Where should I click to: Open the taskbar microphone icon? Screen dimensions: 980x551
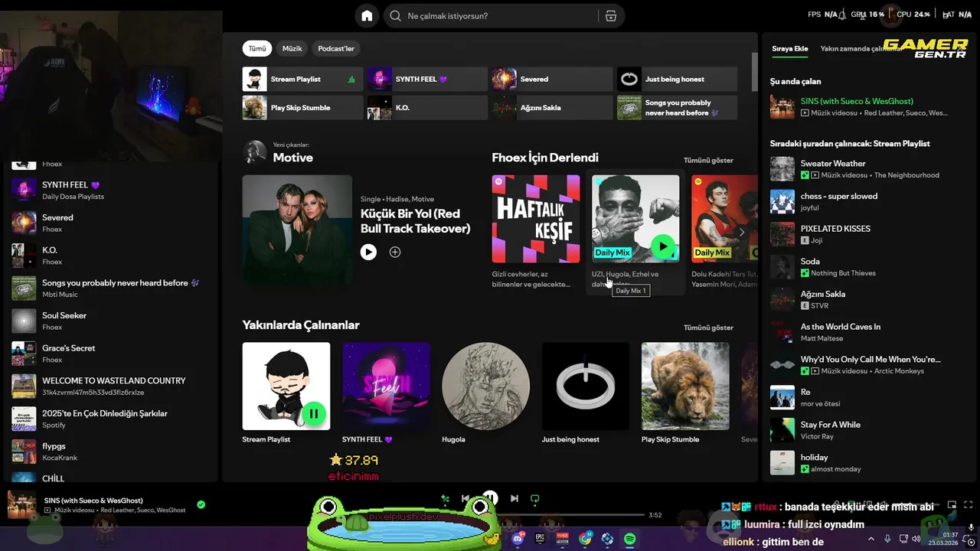click(887, 539)
